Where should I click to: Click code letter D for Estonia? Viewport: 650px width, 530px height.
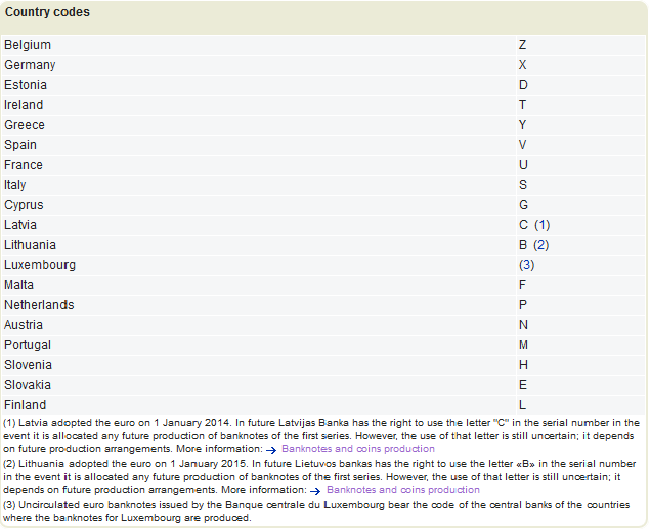[523, 85]
